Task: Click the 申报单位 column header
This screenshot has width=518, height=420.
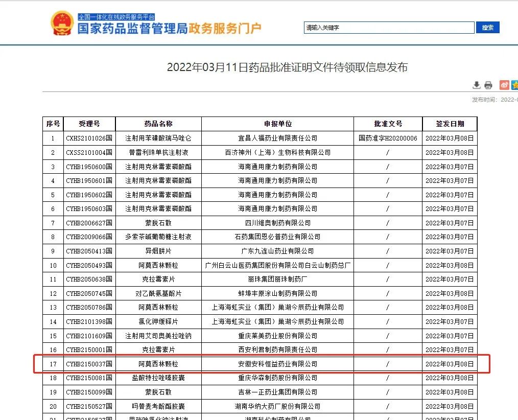Action: pos(277,124)
